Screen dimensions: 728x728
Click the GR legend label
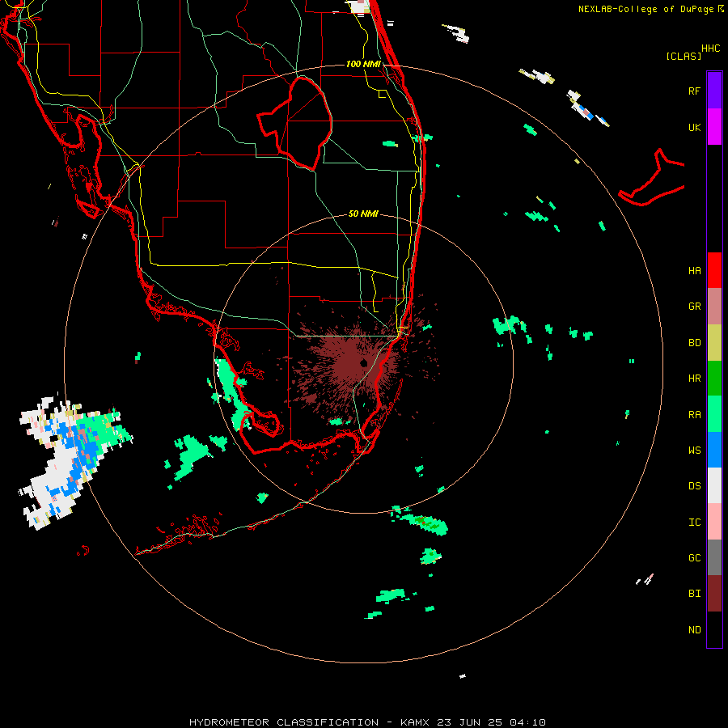[694, 307]
